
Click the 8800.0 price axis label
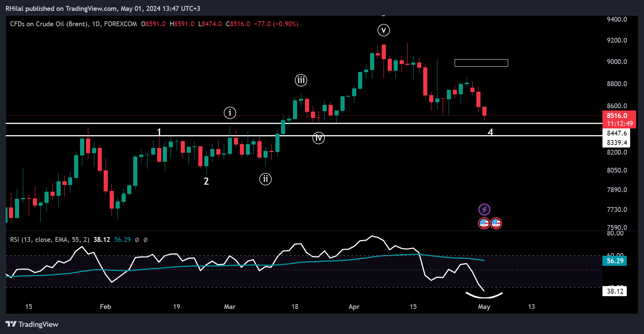[617, 84]
